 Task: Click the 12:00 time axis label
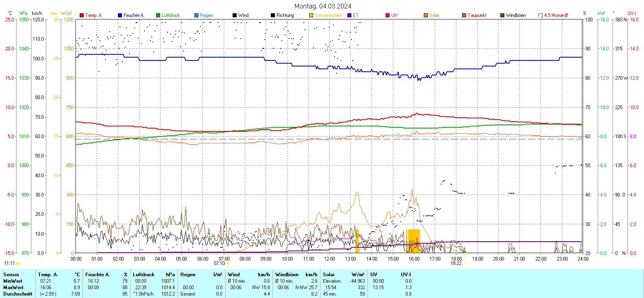(330, 259)
